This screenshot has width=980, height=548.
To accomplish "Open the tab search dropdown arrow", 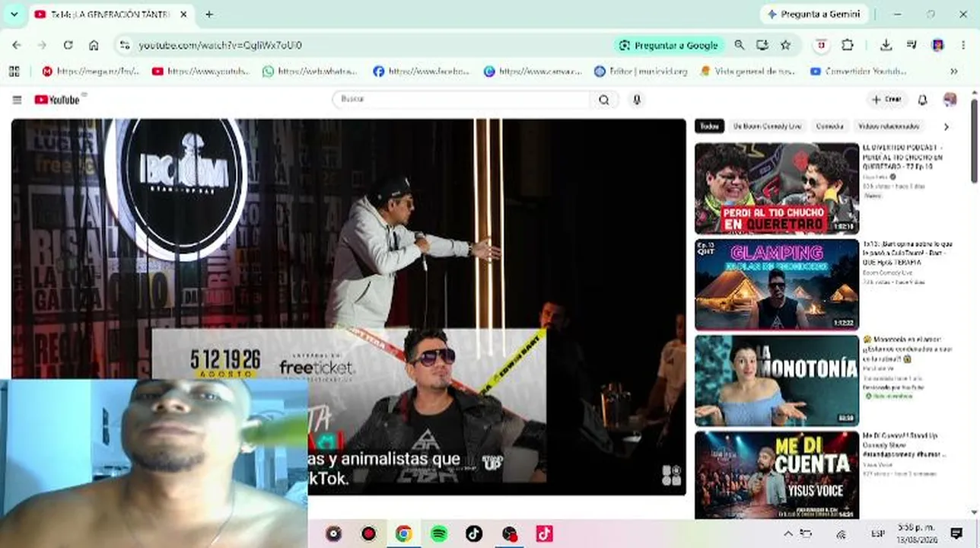I will (14, 14).
